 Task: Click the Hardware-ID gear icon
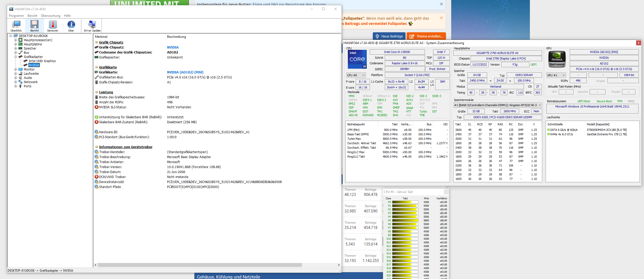(x=97, y=132)
